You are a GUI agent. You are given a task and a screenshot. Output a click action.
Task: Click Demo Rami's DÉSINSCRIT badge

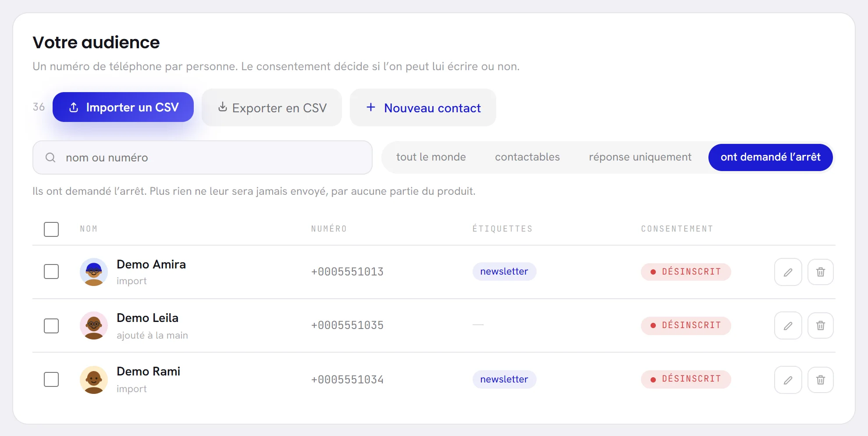[686, 379]
